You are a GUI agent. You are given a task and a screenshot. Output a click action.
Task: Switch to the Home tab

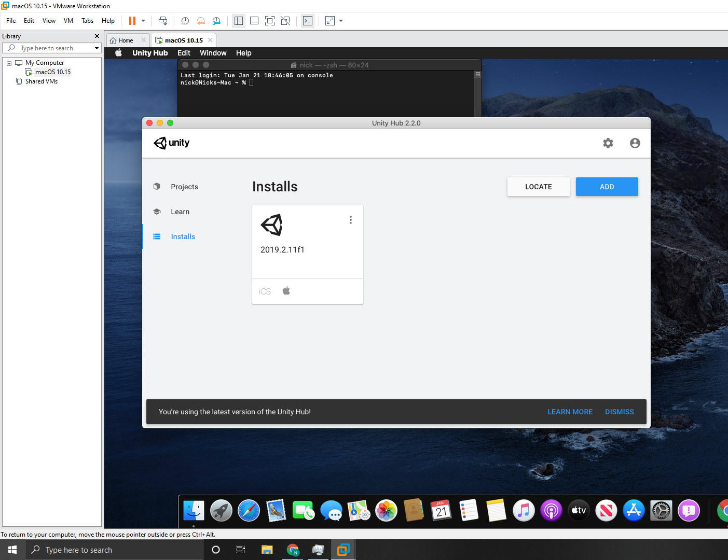click(125, 40)
